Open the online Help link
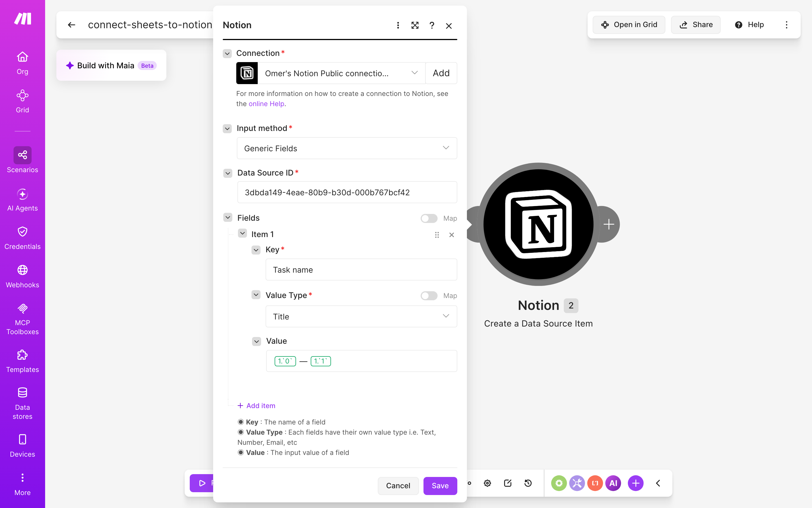Viewport: 812px width, 508px height. pyautogui.click(x=266, y=104)
